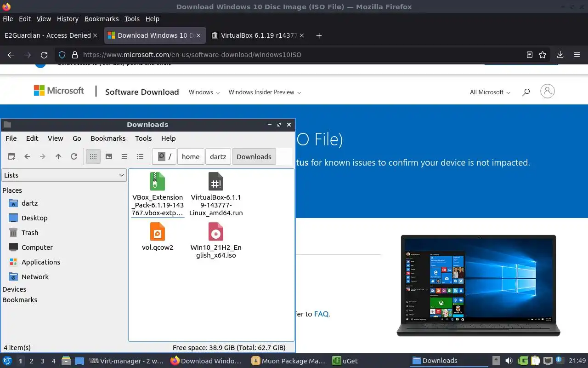Select the vol.qcow2 file icon

pos(158,231)
